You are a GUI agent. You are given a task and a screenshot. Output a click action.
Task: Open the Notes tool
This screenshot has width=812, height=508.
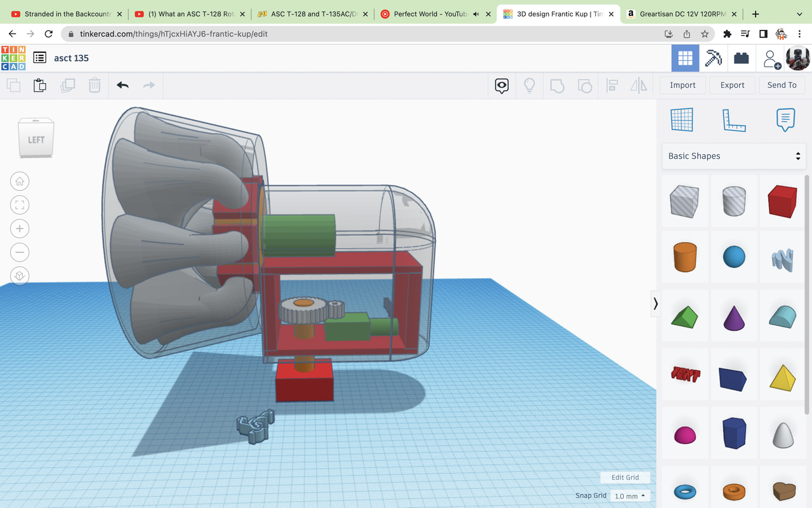pos(785,119)
